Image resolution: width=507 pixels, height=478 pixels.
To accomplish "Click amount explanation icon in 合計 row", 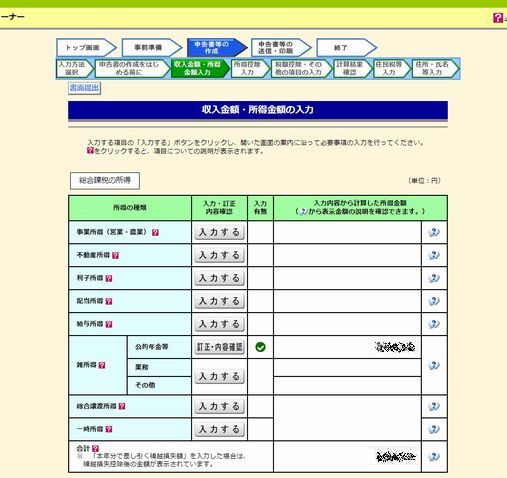I will (434, 457).
